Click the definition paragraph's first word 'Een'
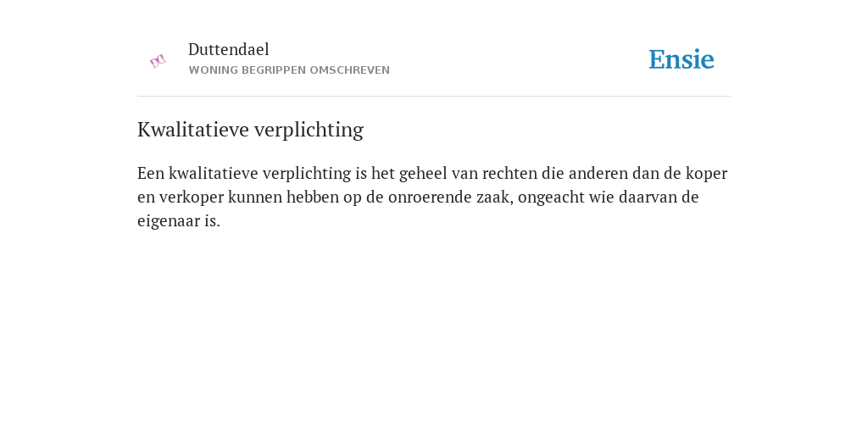The width and height of the screenshot is (868, 434). pos(151,173)
